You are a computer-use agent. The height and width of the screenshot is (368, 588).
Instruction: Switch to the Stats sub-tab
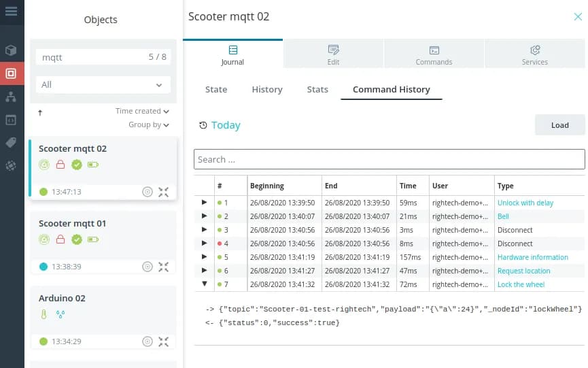(x=317, y=89)
